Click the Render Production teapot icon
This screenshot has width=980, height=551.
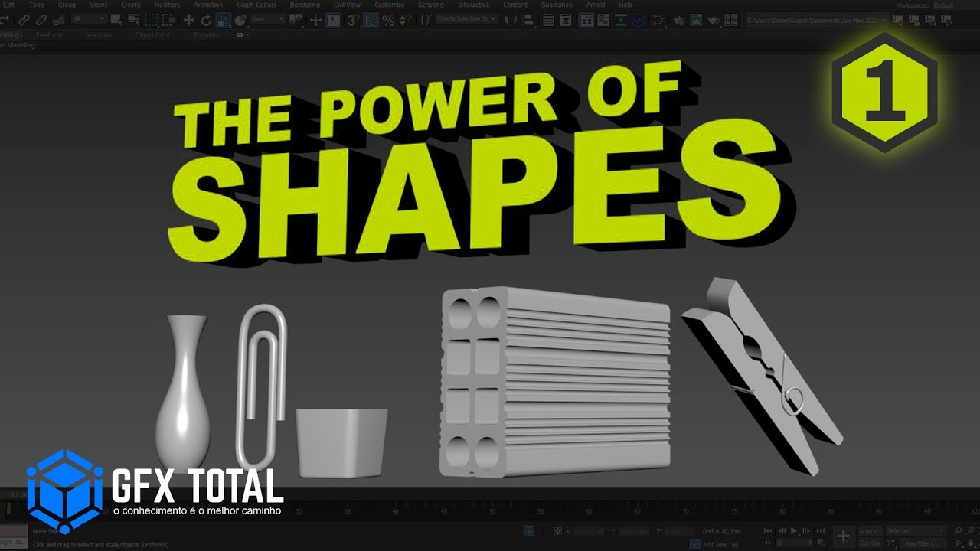713,20
